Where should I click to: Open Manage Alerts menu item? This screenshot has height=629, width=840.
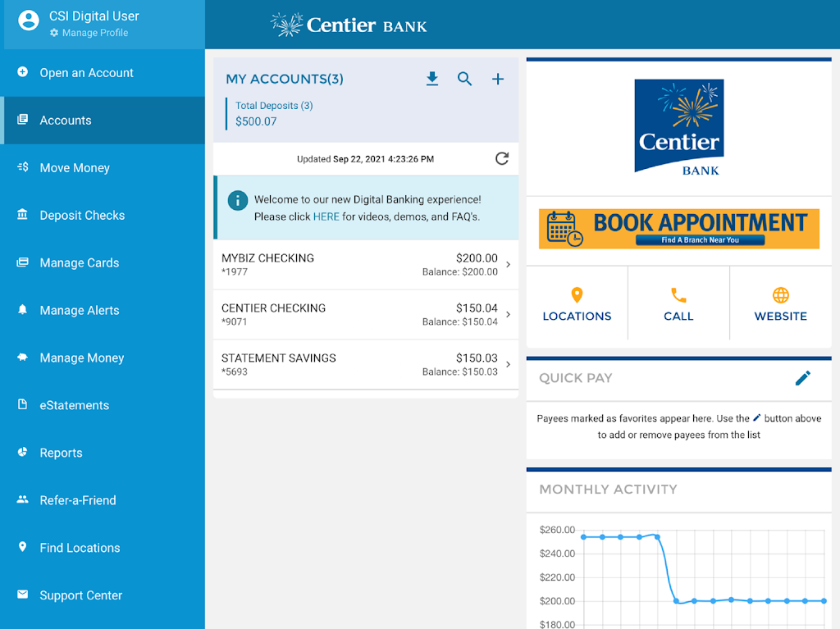point(103,310)
